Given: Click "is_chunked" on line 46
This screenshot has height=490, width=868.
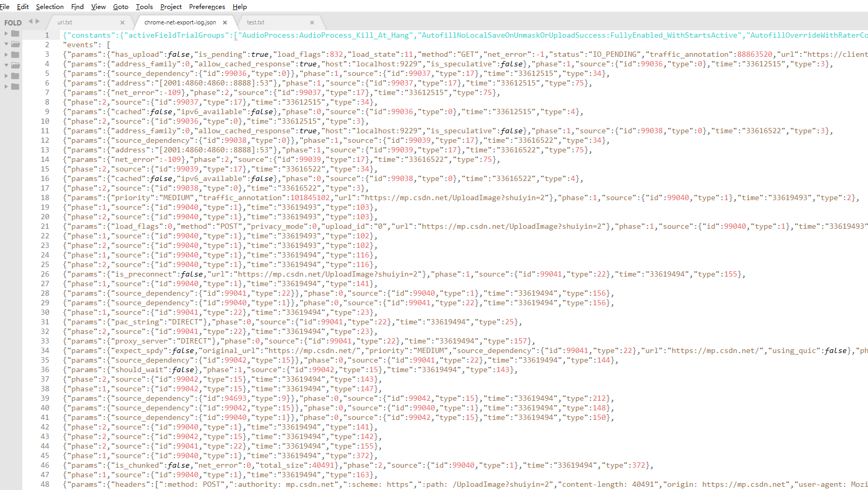Looking at the screenshot, I should pyautogui.click(x=138, y=465).
